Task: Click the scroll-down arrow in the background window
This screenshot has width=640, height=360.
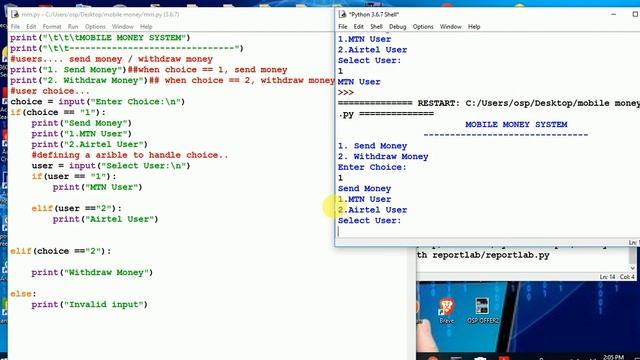Action: pos(632,268)
